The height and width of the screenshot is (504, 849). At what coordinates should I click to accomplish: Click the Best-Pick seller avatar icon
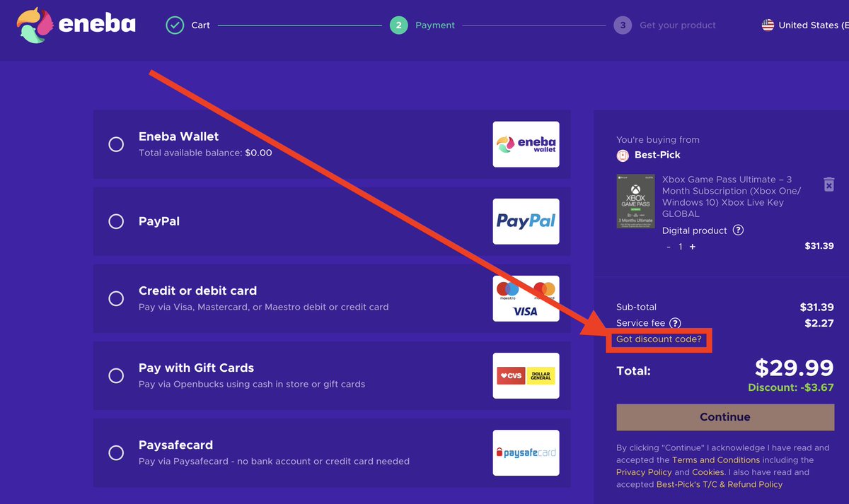pos(623,155)
